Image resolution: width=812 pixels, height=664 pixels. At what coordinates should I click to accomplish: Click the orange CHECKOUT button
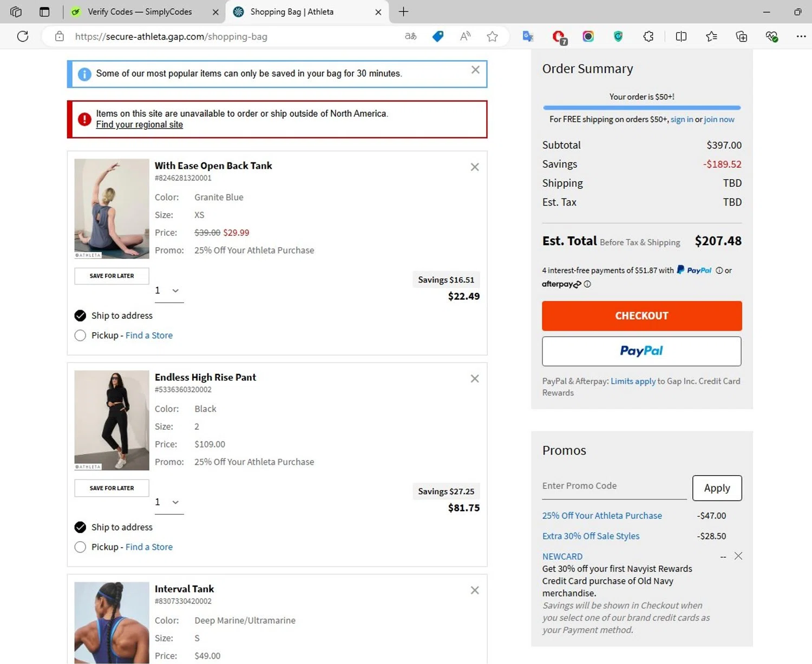(x=641, y=316)
